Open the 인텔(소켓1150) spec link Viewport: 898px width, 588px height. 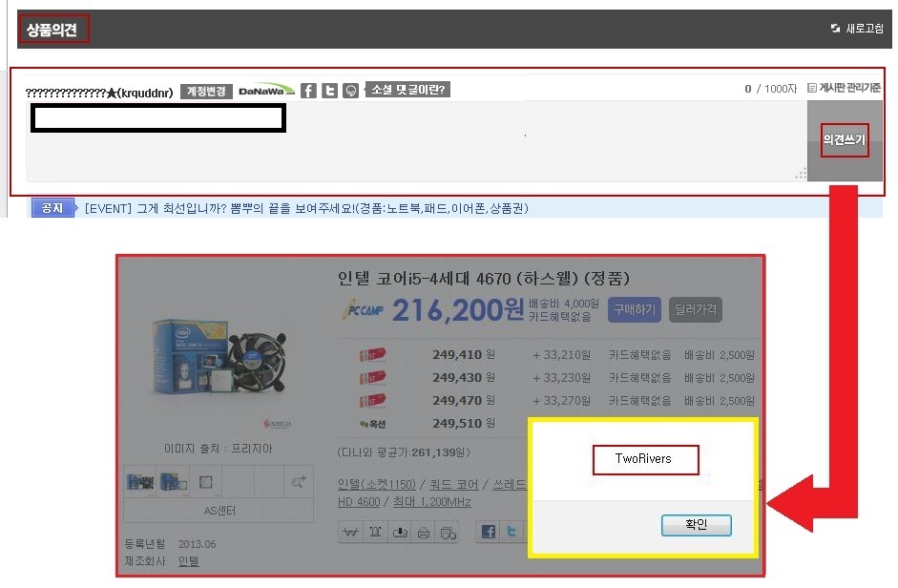tap(376, 485)
